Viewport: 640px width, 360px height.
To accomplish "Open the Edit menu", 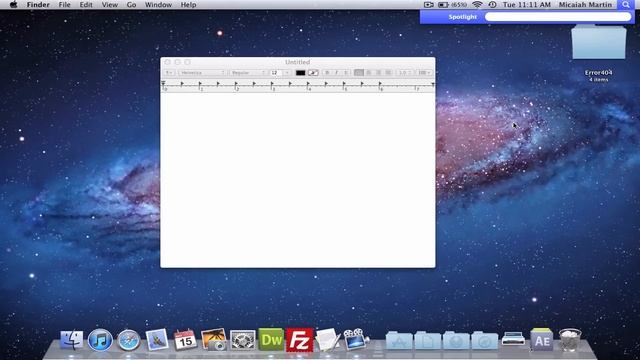I will (x=86, y=5).
